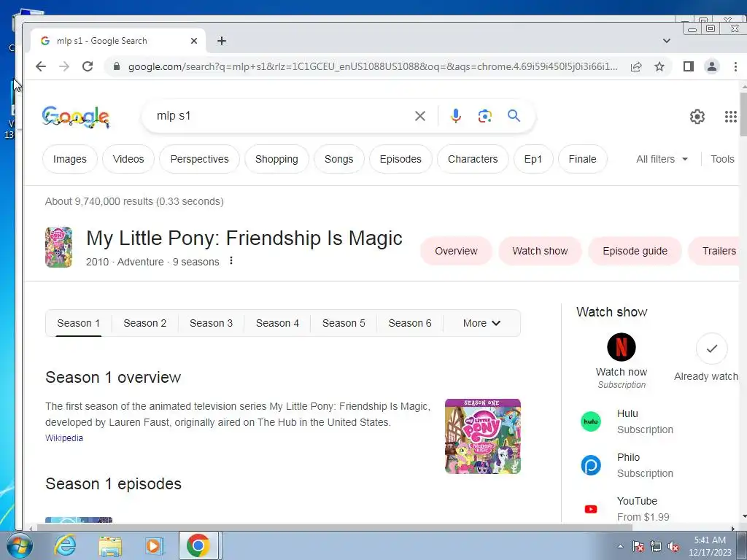This screenshot has width=747, height=560.
Task: Expand the tab search chevron
Action: 667,41
